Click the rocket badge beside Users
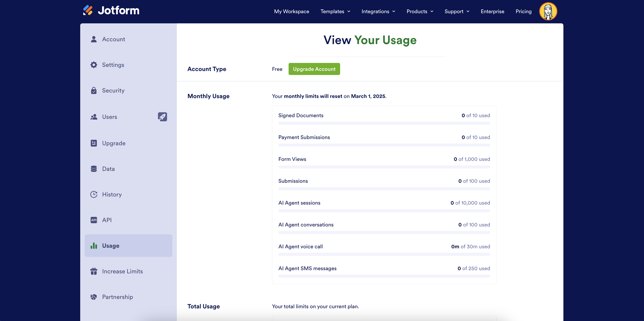644x321 pixels. 162,117
